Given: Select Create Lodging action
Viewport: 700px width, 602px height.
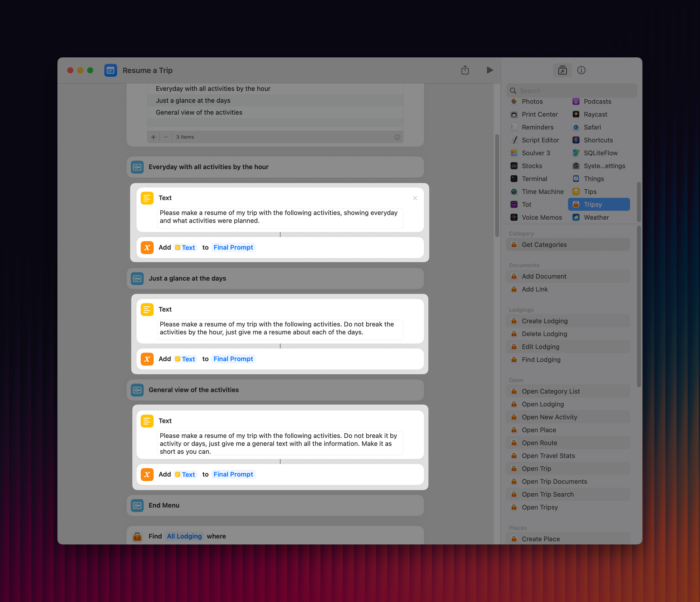Looking at the screenshot, I should (x=568, y=321).
